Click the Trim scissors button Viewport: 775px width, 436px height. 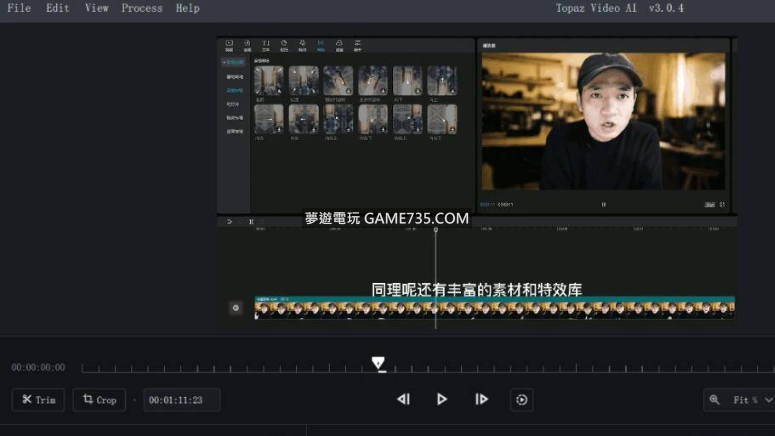click(x=38, y=400)
